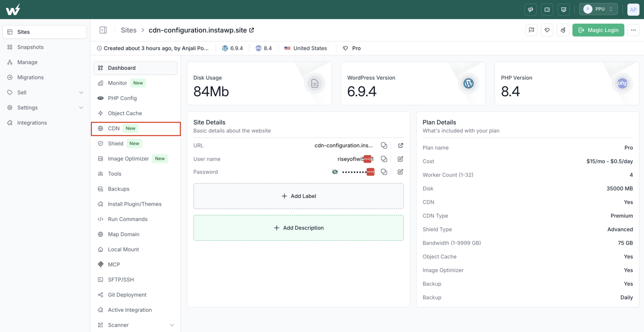The height and width of the screenshot is (332, 644).
Task: Open Integrations in left sidebar
Action: click(x=44, y=123)
